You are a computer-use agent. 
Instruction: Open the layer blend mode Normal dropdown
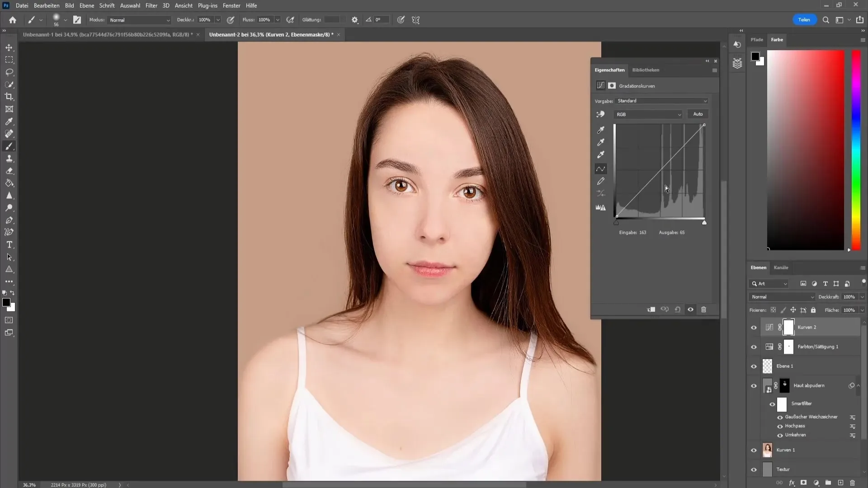[x=782, y=297]
